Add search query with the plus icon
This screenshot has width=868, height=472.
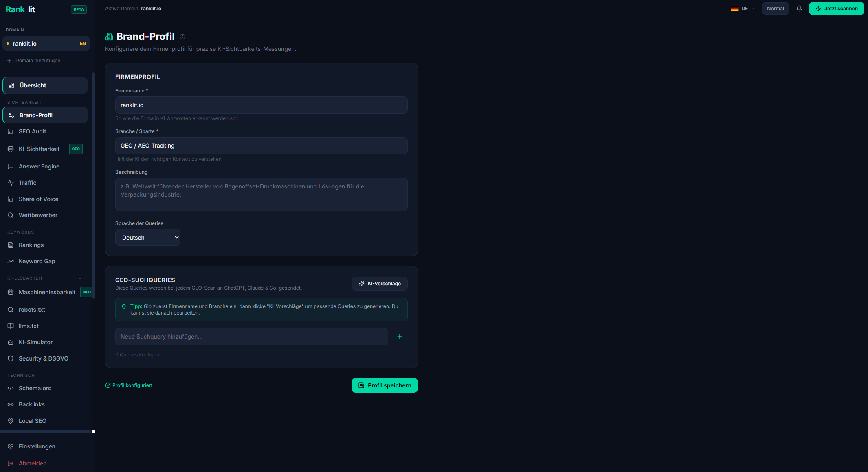(x=400, y=337)
